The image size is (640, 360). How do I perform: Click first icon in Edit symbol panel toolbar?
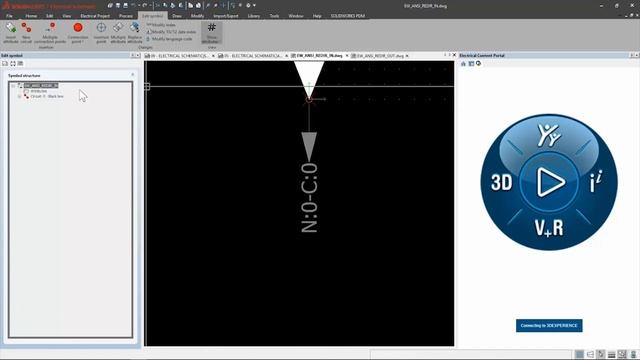5,64
